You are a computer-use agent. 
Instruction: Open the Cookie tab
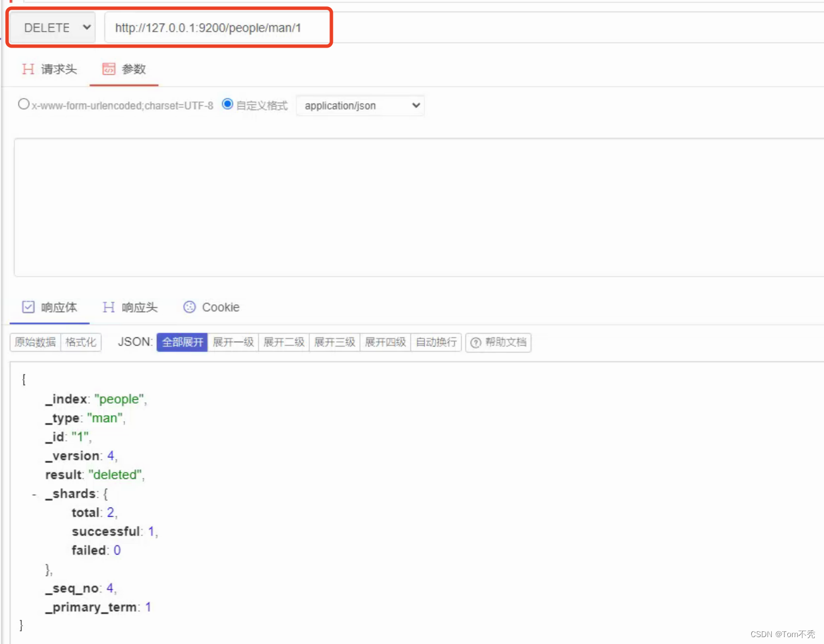[211, 308]
